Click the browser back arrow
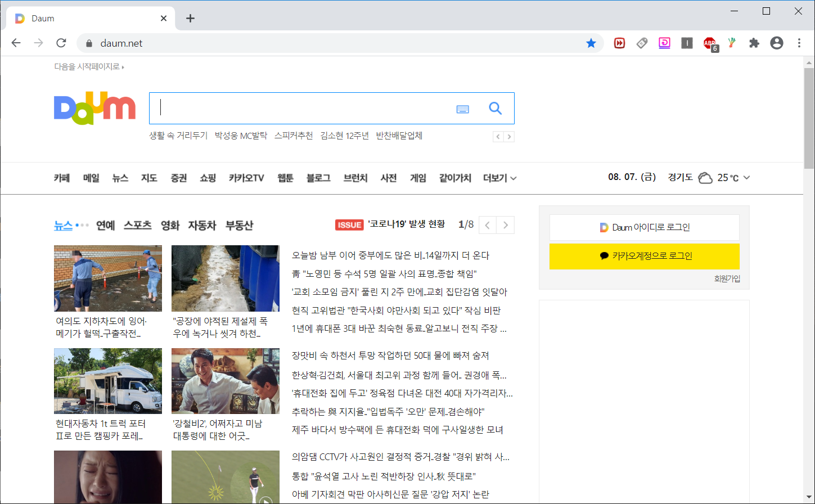Viewport: 815px width, 504px height. (16, 43)
